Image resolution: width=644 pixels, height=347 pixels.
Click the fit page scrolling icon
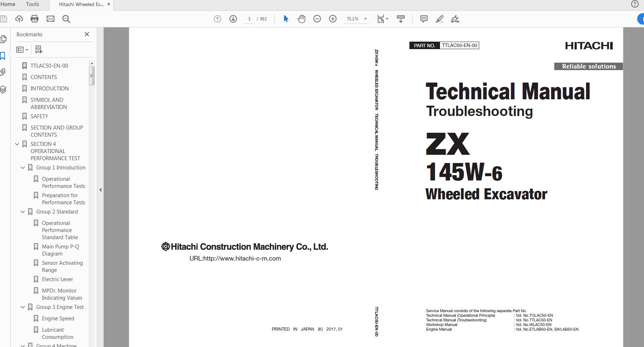[381, 19]
